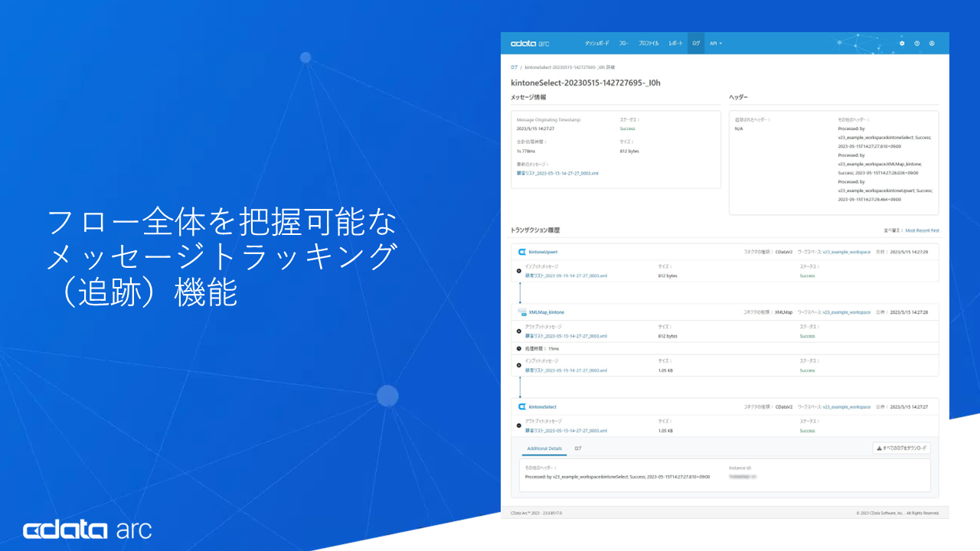980x551 pixels.
Task: Open the kintoneSelect output message file link
Action: 566,431
